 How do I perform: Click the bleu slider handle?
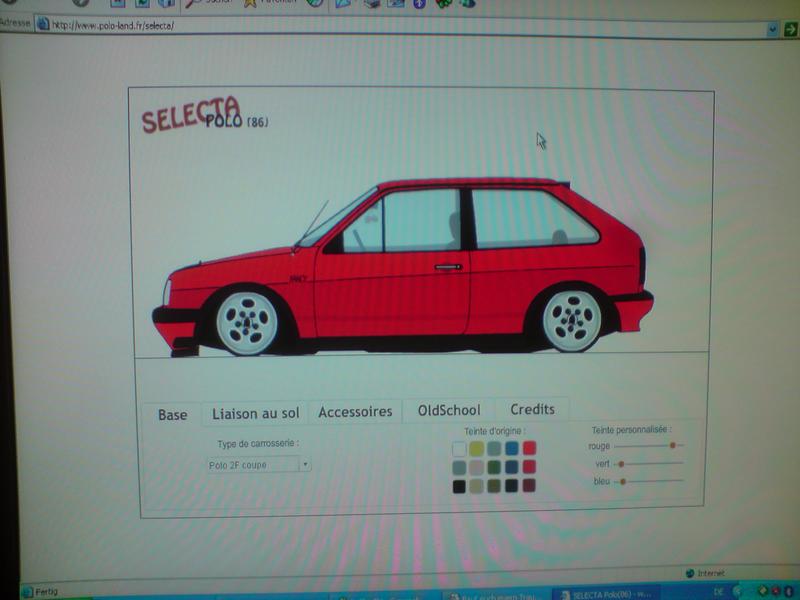click(x=623, y=482)
